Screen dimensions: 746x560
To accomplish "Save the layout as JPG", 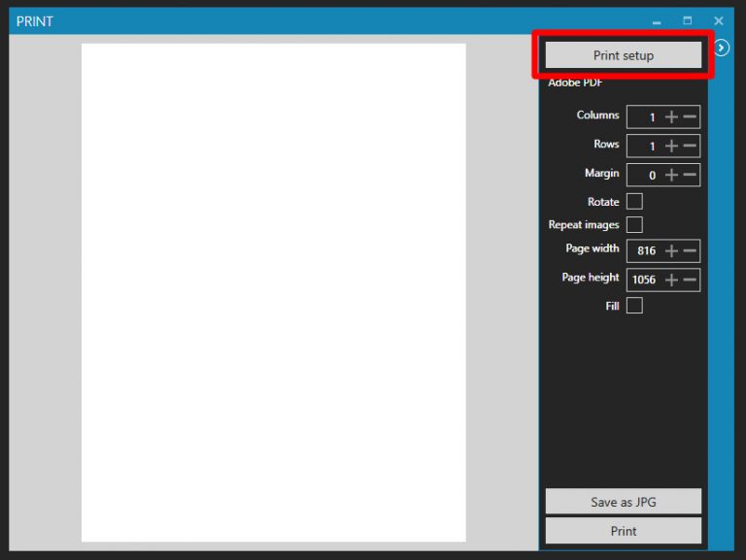I will (623, 502).
